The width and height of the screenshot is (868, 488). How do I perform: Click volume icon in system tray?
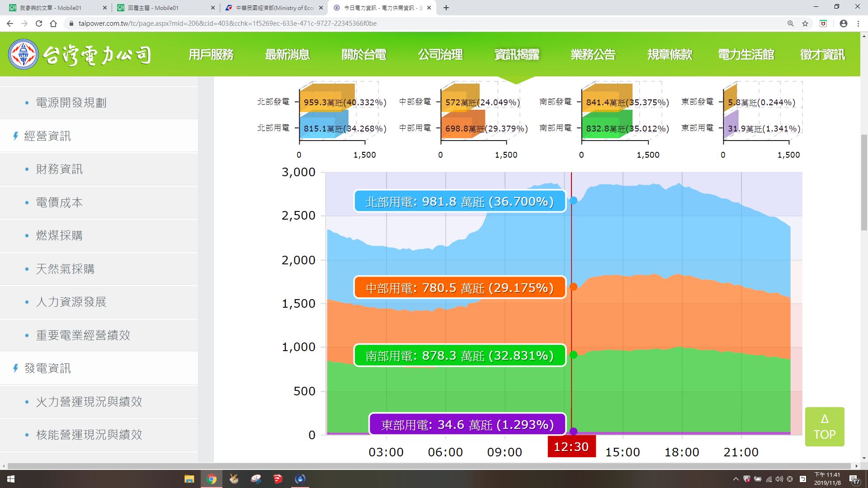(x=779, y=479)
